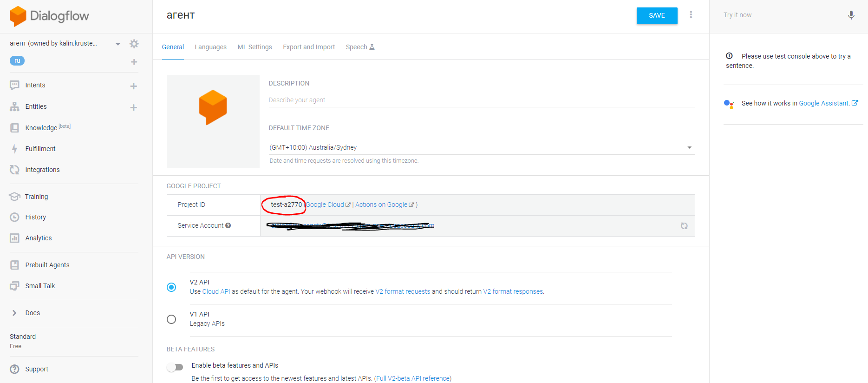Open the V2 format responses link
868x383 pixels.
coord(513,291)
